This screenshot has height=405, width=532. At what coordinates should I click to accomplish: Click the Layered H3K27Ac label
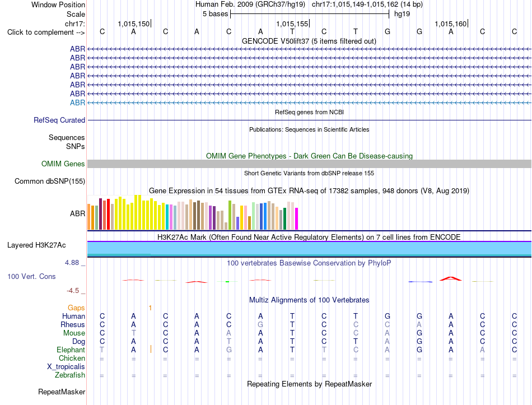(36, 245)
